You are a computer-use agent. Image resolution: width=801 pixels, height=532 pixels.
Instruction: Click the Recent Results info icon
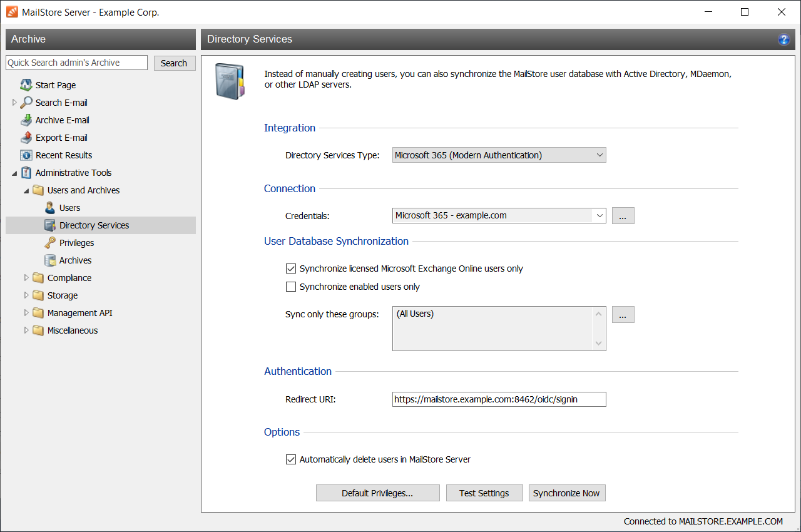point(26,155)
